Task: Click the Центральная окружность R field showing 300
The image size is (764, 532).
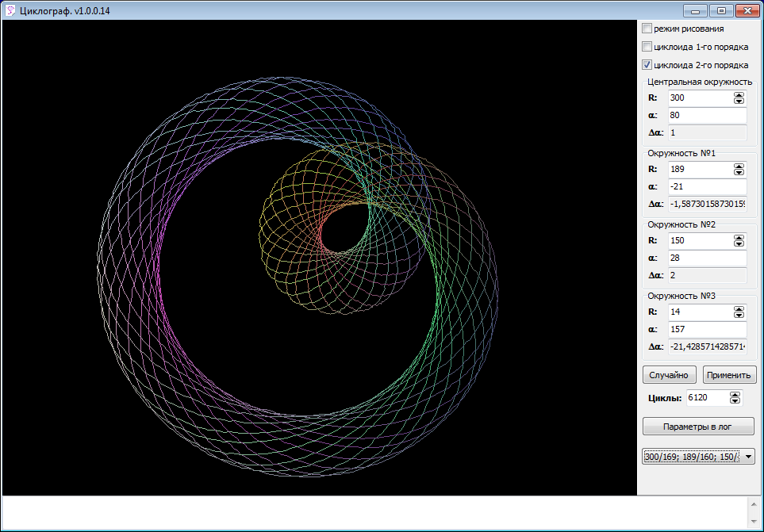Action: pyautogui.click(x=701, y=98)
